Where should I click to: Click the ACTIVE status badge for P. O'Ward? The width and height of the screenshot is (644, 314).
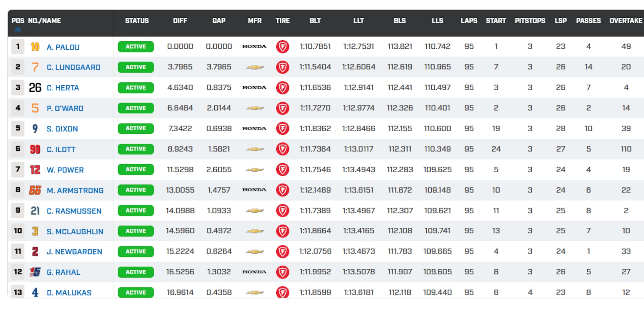click(x=136, y=108)
